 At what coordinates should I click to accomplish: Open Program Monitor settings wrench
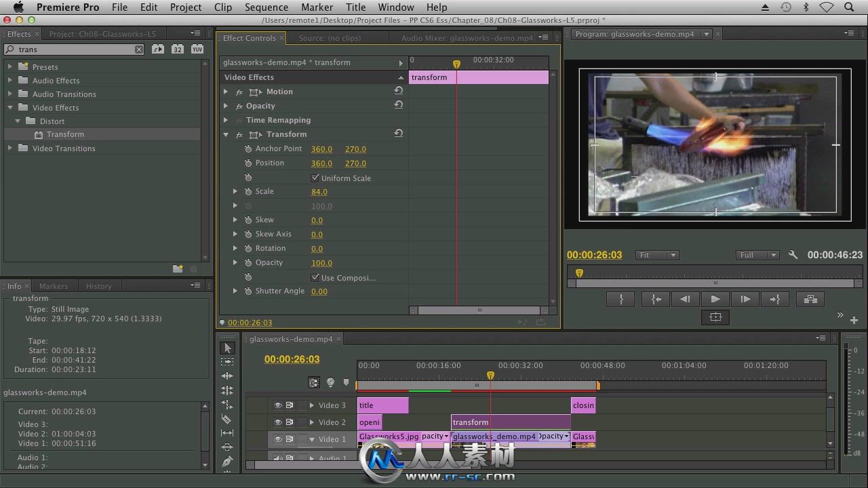pos(793,255)
